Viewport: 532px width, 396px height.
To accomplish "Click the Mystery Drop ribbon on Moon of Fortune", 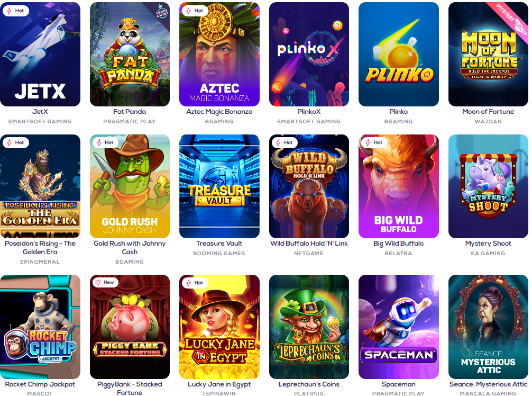I will pos(512,17).
